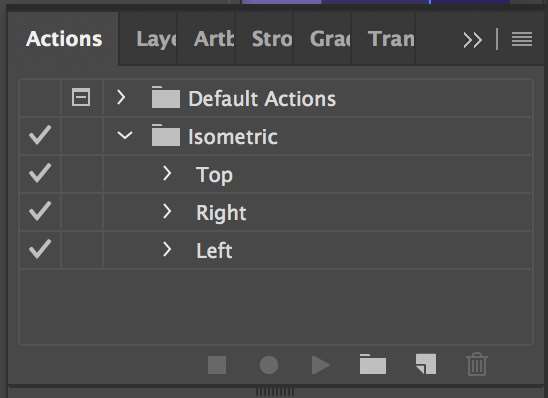548x398 pixels.
Task: Expand the Default Actions set
Action: (121, 97)
